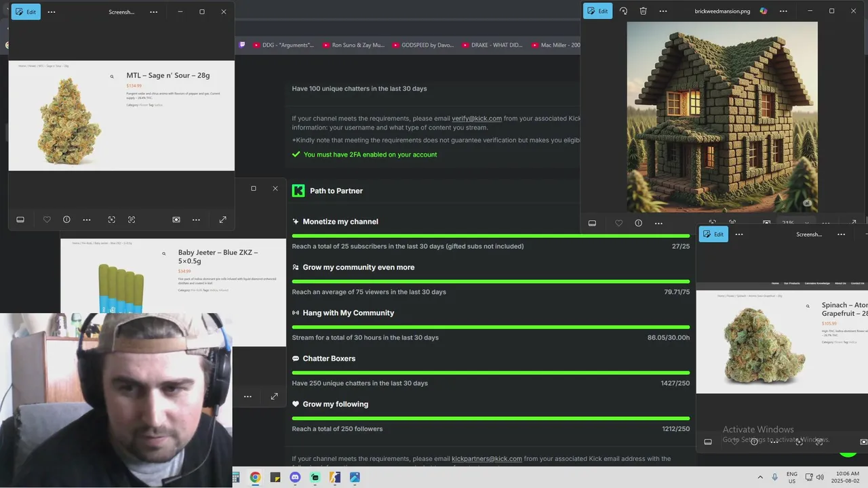Click the Grow my following progress bar
Image resolution: width=868 pixels, height=488 pixels.
[491, 418]
